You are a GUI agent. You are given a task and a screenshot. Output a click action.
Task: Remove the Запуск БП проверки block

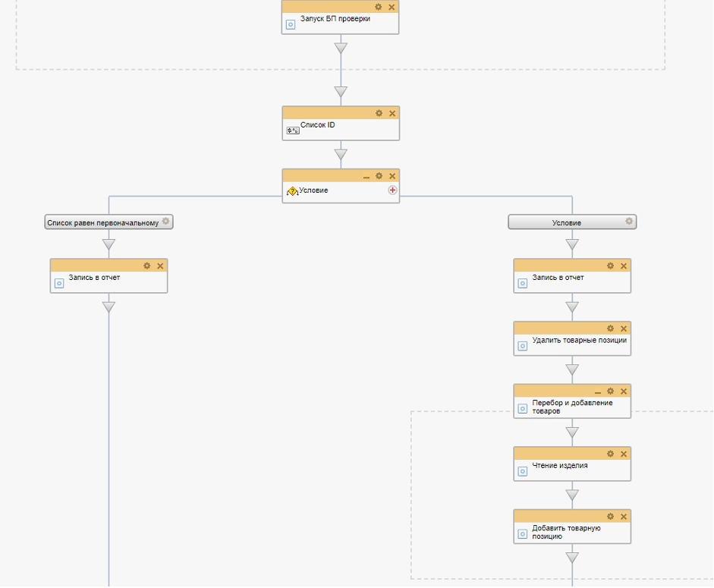tap(392, 7)
